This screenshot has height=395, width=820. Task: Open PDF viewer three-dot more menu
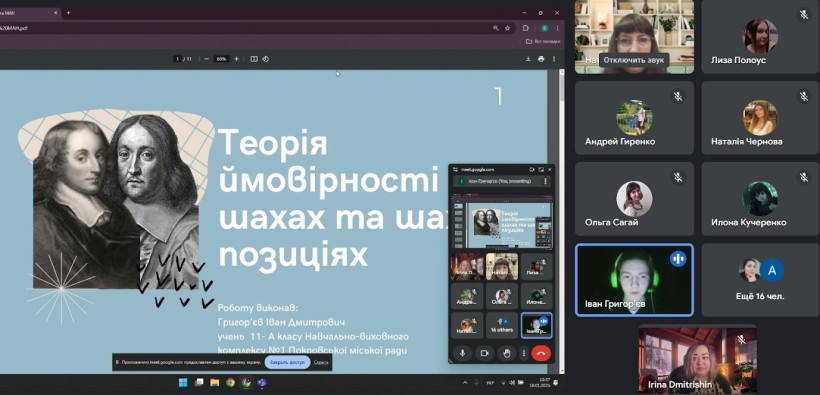(554, 59)
